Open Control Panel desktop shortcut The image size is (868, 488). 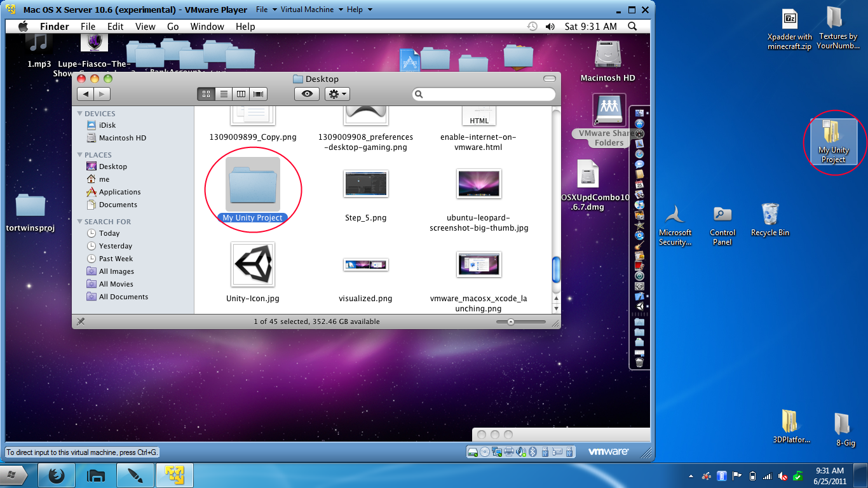click(722, 225)
